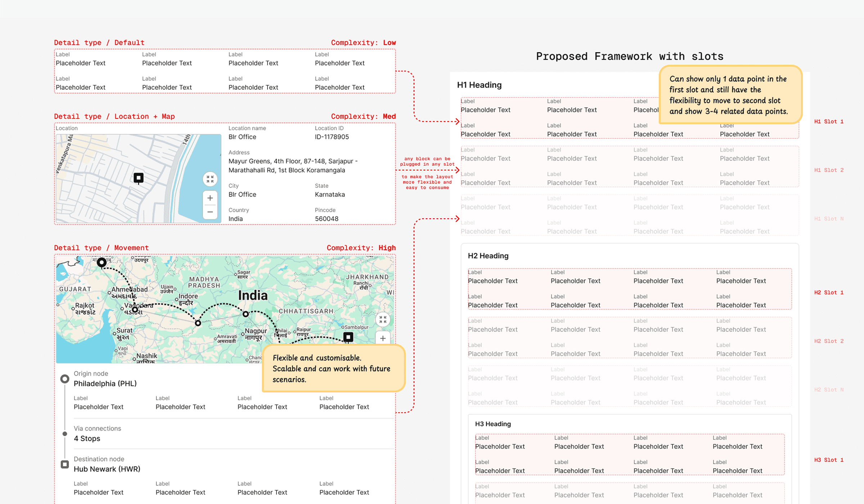Click the square pin marker on location map
864x504 pixels.
pyautogui.click(x=139, y=178)
